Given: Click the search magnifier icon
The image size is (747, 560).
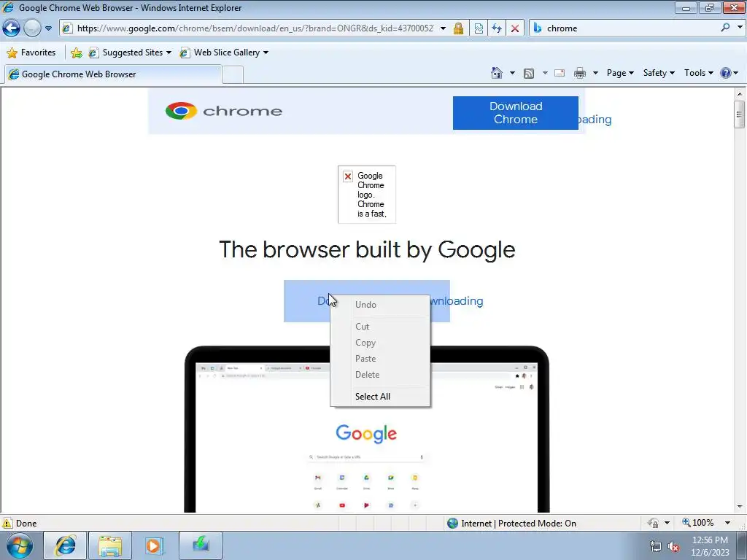Looking at the screenshot, I should pyautogui.click(x=725, y=28).
